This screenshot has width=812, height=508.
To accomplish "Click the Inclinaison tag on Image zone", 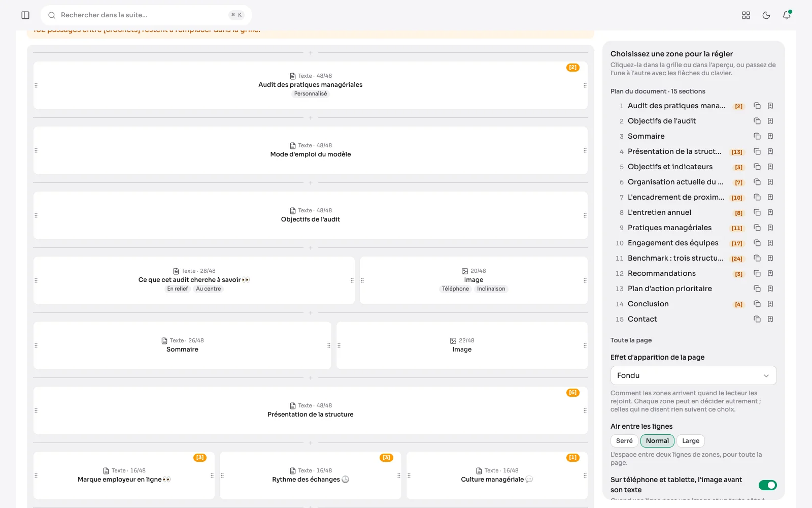I will coord(491,289).
